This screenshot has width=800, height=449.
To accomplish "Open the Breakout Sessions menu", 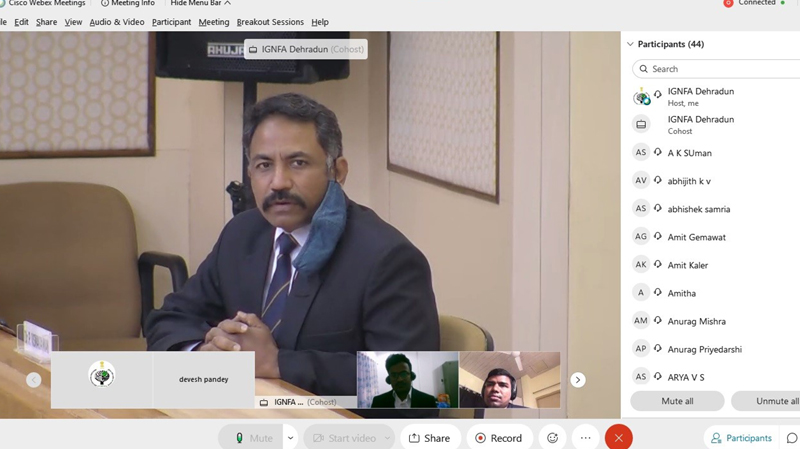I will pyautogui.click(x=270, y=22).
